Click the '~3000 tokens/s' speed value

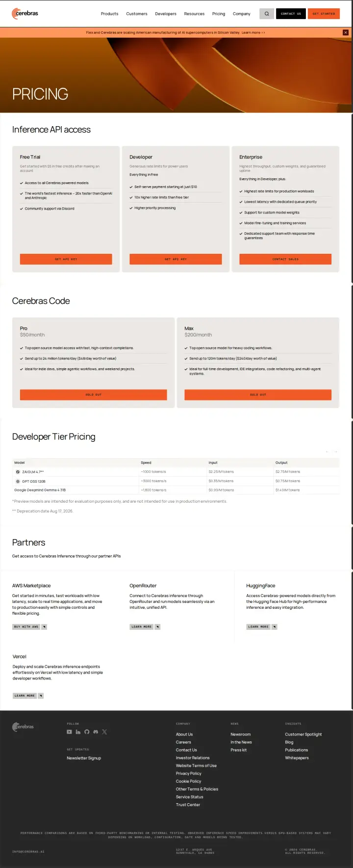click(x=153, y=481)
